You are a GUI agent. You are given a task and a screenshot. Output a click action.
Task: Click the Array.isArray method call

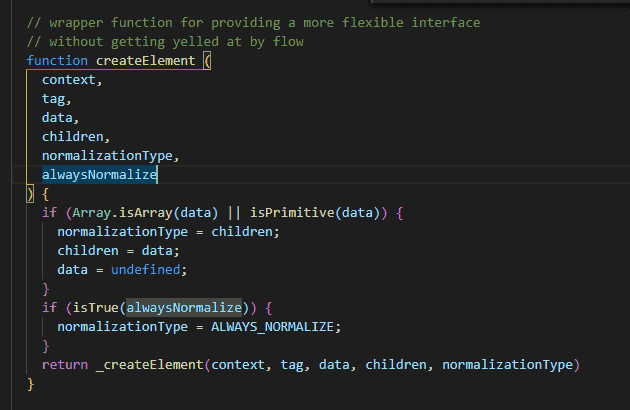click(110, 213)
